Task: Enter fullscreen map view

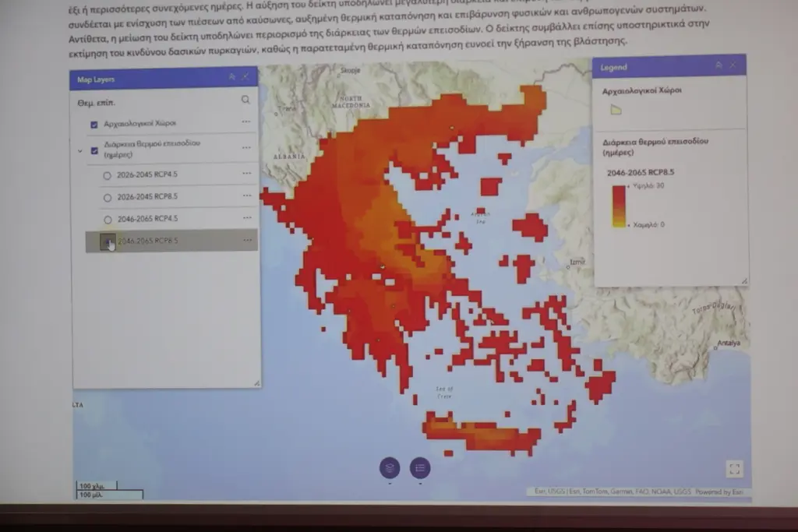Action: point(733,469)
